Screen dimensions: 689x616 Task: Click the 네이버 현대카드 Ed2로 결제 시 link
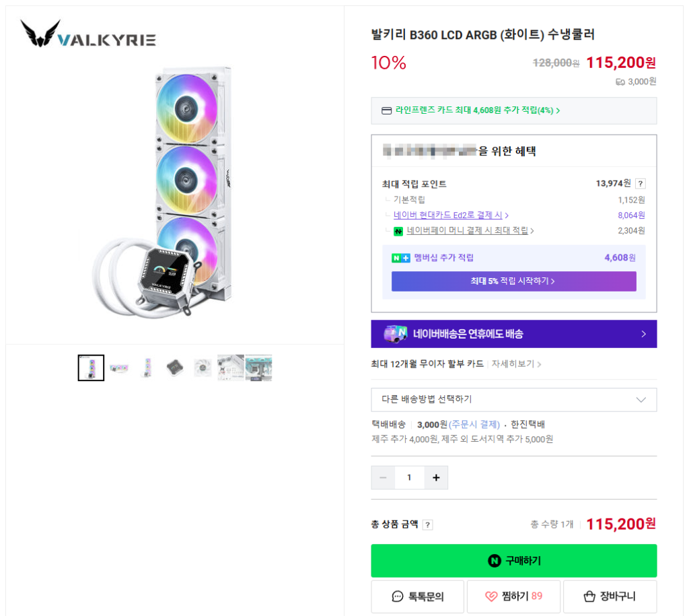pos(451,215)
